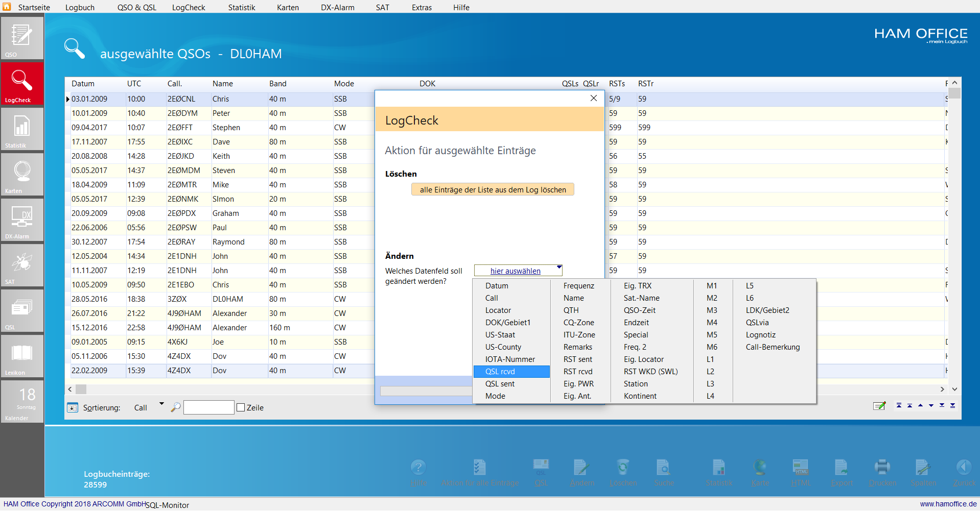Click into the search input field next to Sortierung
980x511 pixels.
(x=208, y=407)
